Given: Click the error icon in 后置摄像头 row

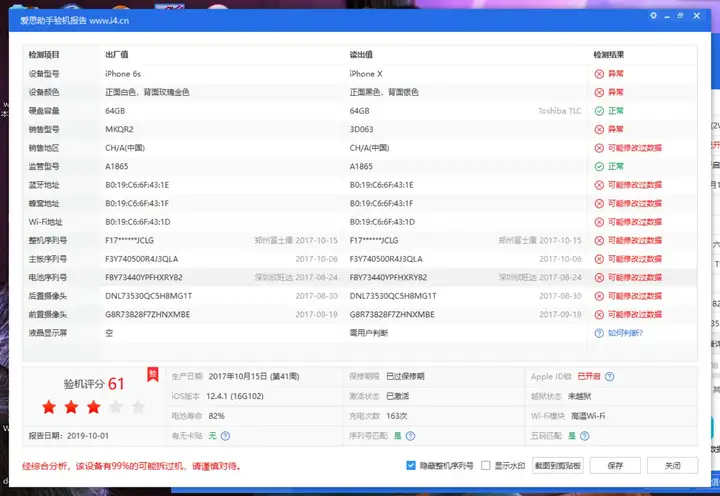Looking at the screenshot, I should click(x=599, y=296).
